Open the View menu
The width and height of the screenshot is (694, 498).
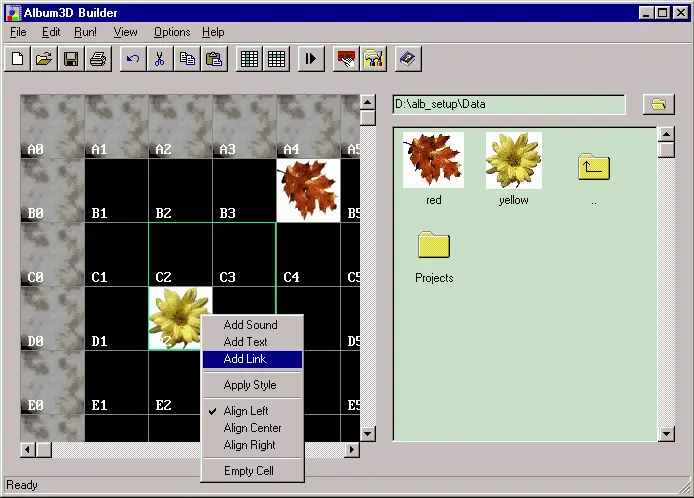pos(125,32)
